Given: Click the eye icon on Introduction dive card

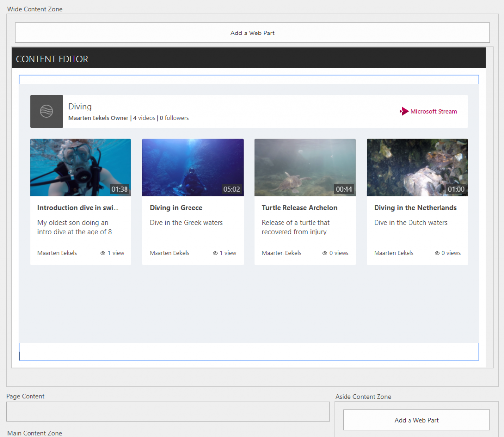Looking at the screenshot, I should click(x=103, y=253).
